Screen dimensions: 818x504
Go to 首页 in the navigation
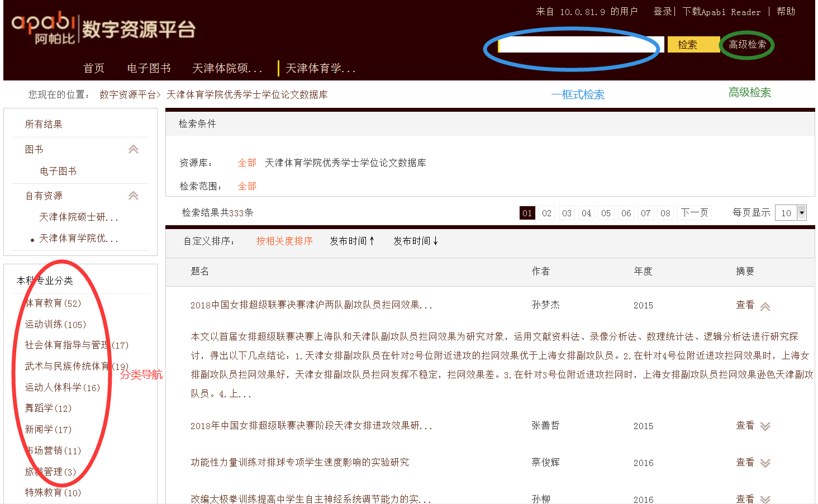94,68
